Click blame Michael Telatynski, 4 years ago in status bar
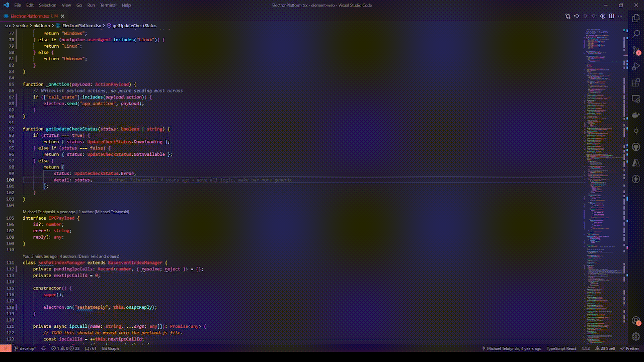This screenshot has height=362, width=644. point(511,348)
